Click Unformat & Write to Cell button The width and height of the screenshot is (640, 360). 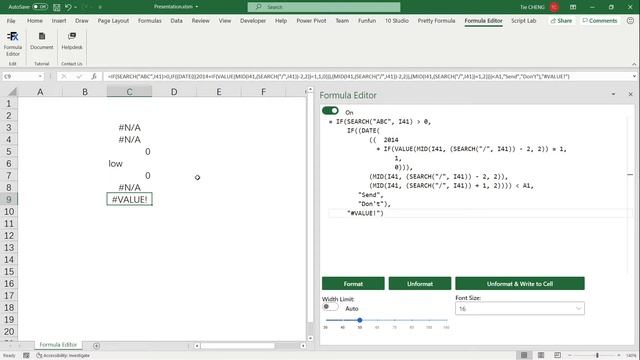click(x=520, y=284)
